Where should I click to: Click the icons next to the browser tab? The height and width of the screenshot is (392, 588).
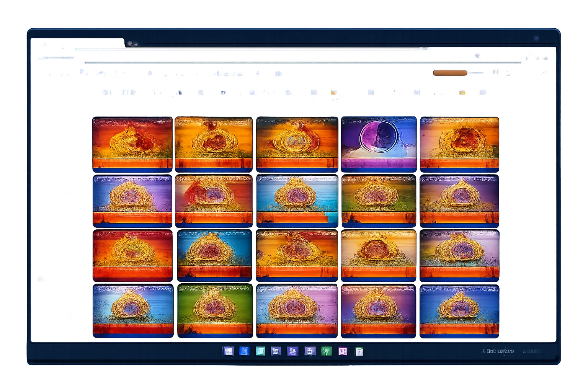coord(132,44)
